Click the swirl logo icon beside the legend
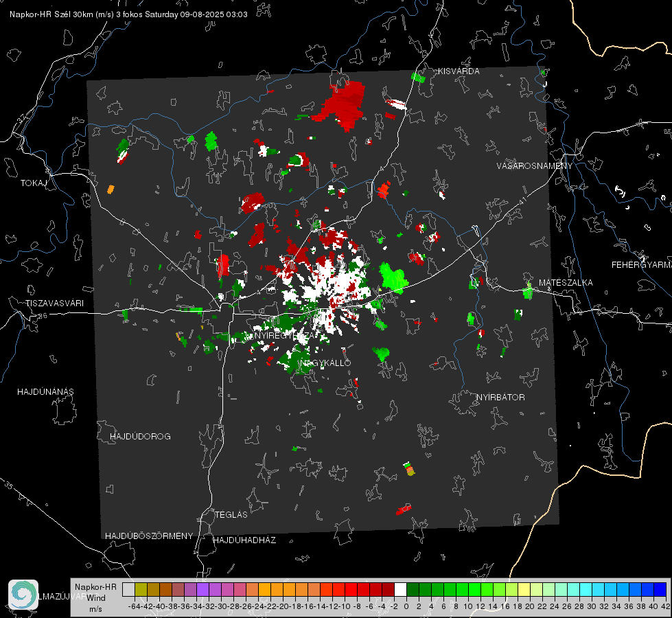The image size is (672, 618). click(x=23, y=595)
